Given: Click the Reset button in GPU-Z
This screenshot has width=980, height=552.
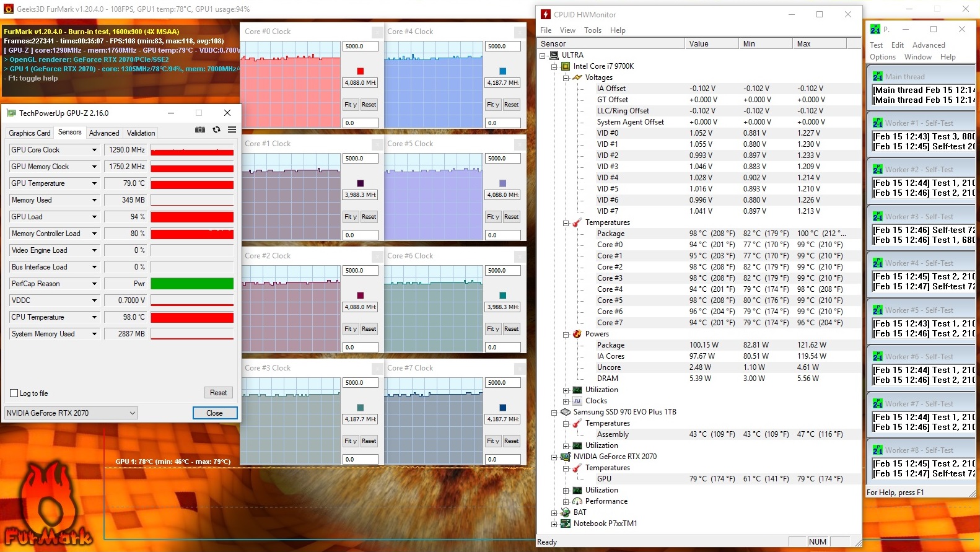Looking at the screenshot, I should (218, 393).
